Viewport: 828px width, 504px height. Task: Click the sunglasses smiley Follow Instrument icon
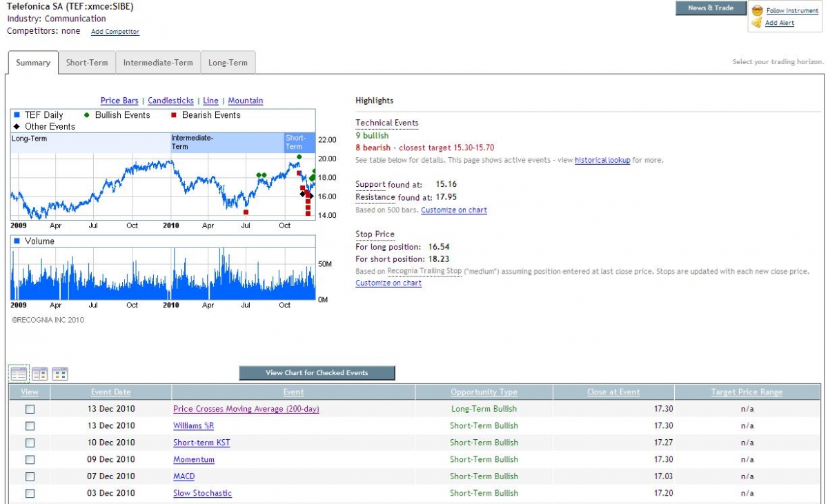pos(757,11)
